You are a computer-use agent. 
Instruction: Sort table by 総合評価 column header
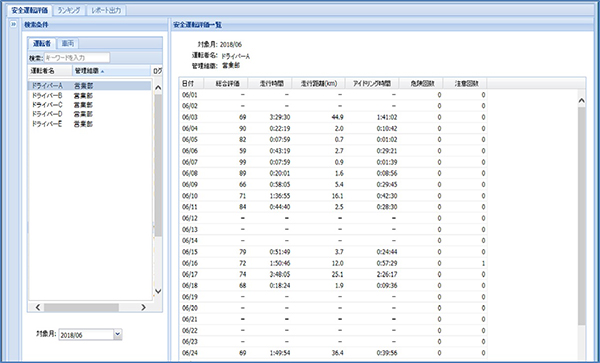tap(226, 83)
